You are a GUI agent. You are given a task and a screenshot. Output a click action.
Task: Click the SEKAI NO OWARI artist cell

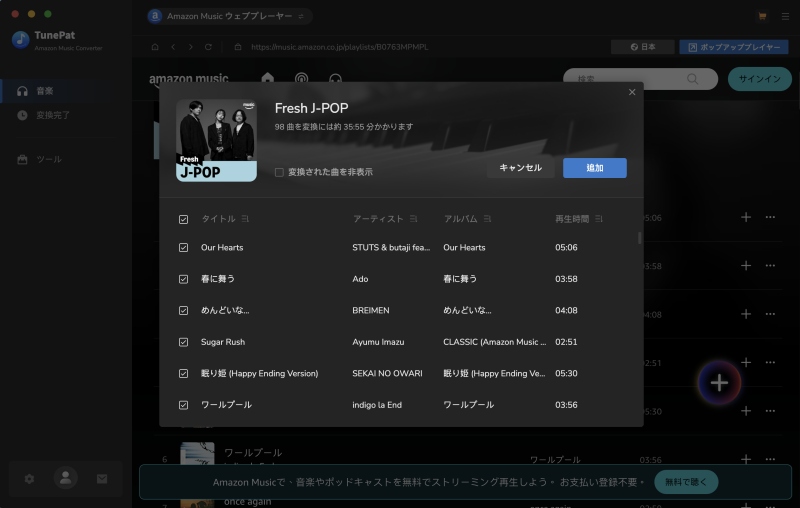[387, 373]
